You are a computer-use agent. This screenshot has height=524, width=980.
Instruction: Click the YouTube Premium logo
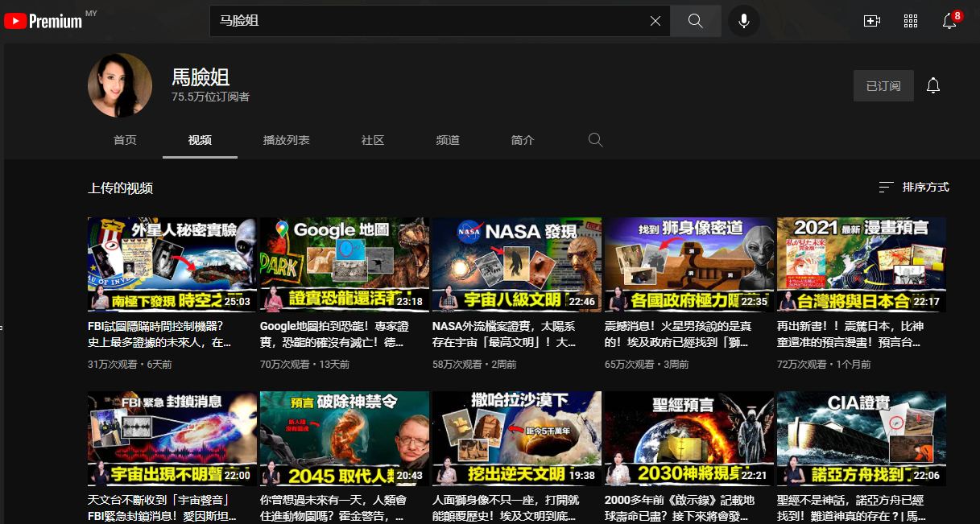[x=43, y=21]
